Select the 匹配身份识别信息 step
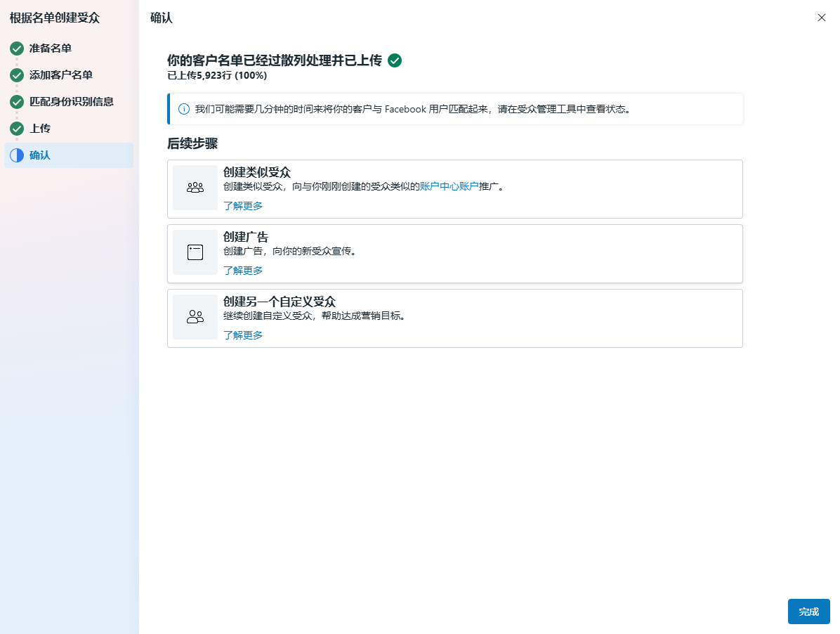Viewport: 840px width, 634px height. [72, 102]
